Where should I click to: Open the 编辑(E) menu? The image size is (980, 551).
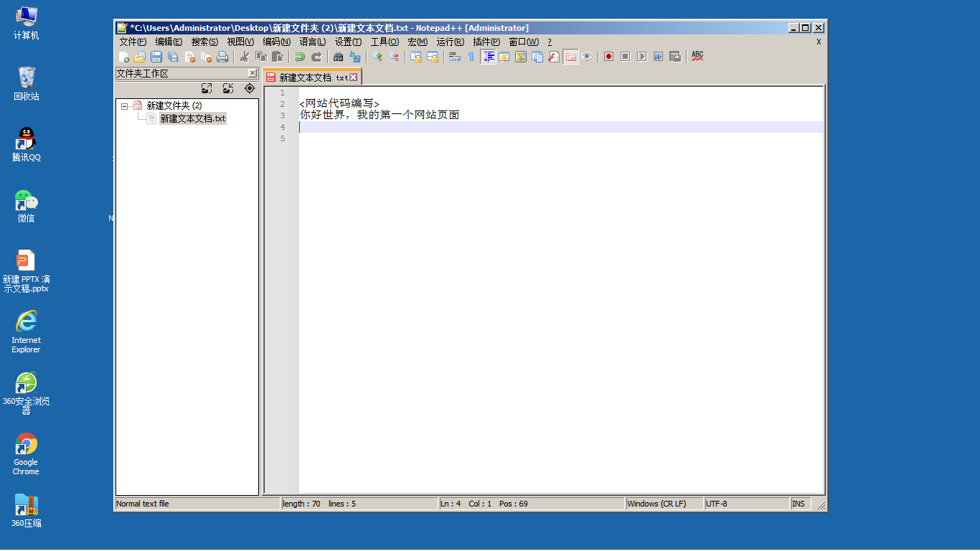coord(169,42)
